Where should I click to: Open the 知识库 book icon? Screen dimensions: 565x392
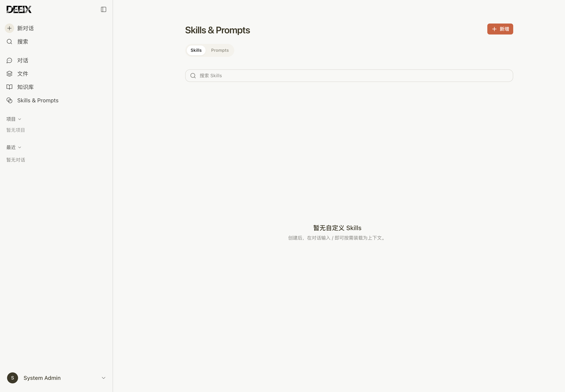pyautogui.click(x=9, y=87)
